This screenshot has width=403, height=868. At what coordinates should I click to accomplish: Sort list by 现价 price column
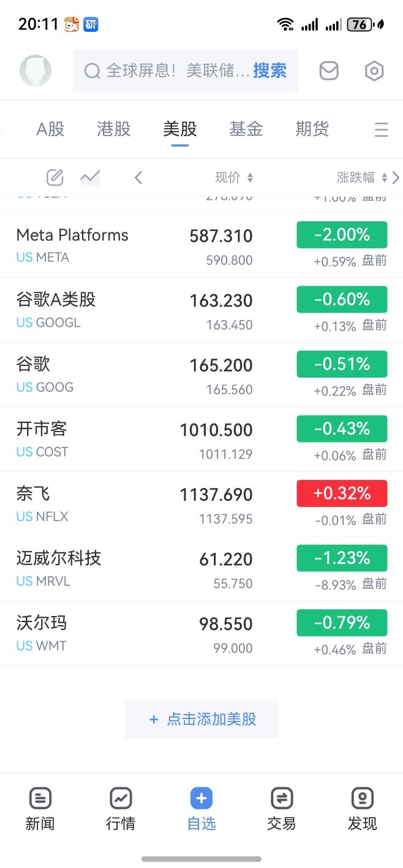[x=234, y=178]
